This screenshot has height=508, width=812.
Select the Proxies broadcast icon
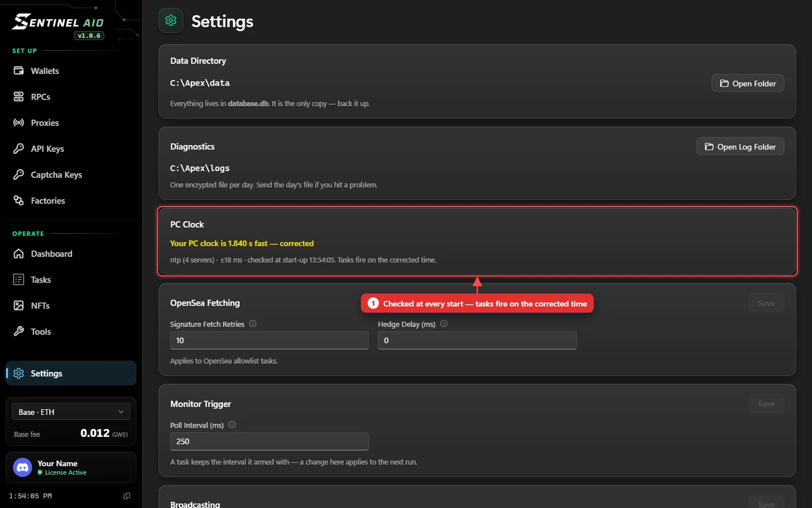pyautogui.click(x=19, y=122)
